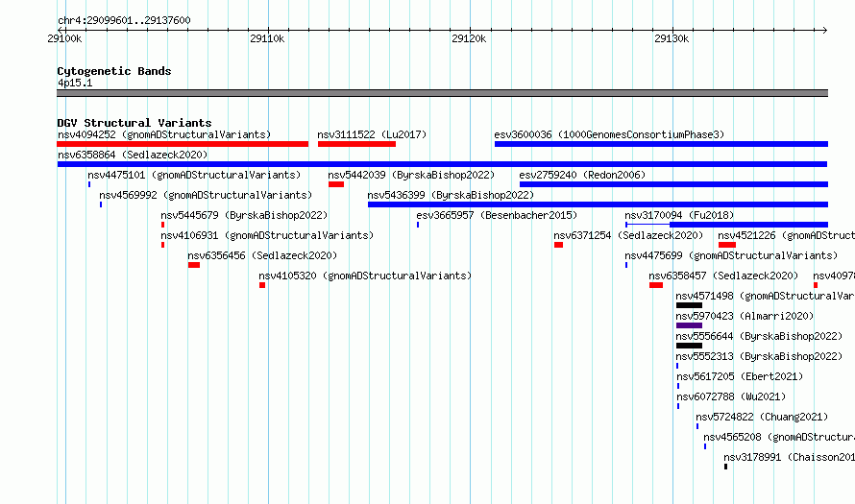Open nsv4475101 gnomAD variant label
Image resolution: width=855 pixels, height=504 pixels.
point(194,175)
